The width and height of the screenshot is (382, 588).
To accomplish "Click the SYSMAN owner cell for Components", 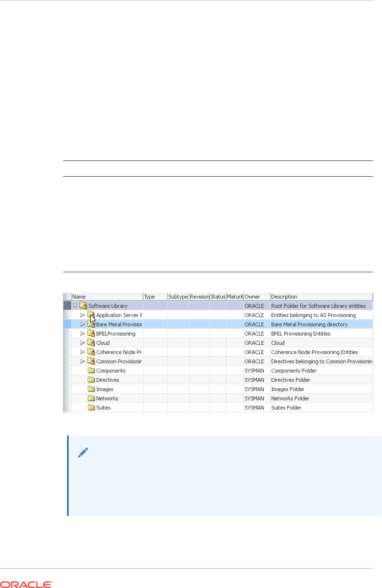I will (254, 371).
